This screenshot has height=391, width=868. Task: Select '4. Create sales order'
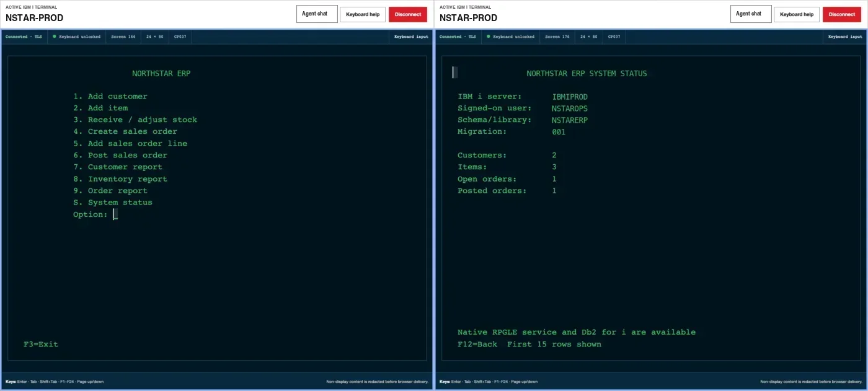(125, 131)
